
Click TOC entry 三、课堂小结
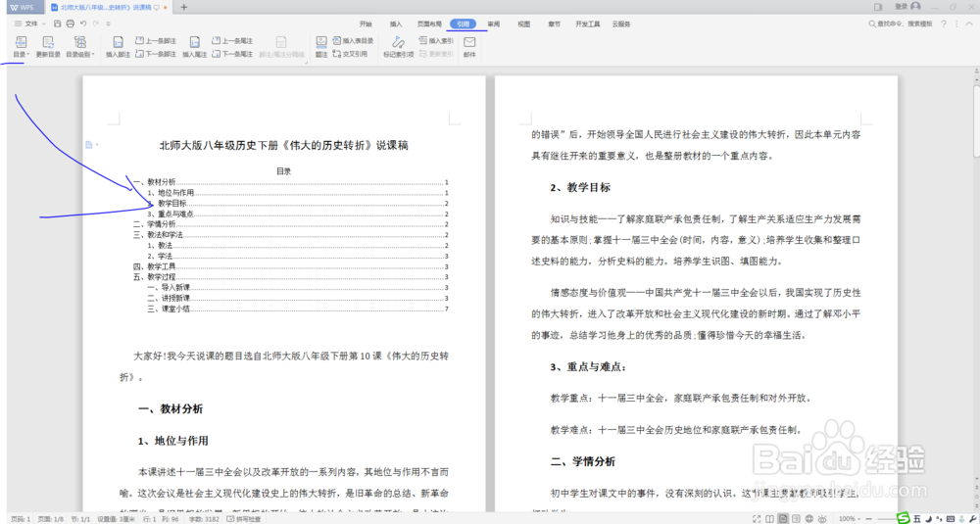pos(298,309)
